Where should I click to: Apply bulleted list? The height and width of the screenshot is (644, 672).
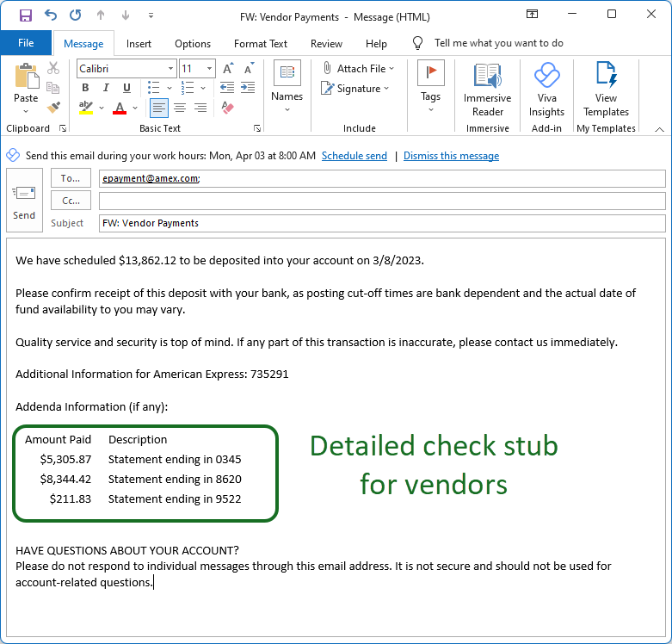153,88
